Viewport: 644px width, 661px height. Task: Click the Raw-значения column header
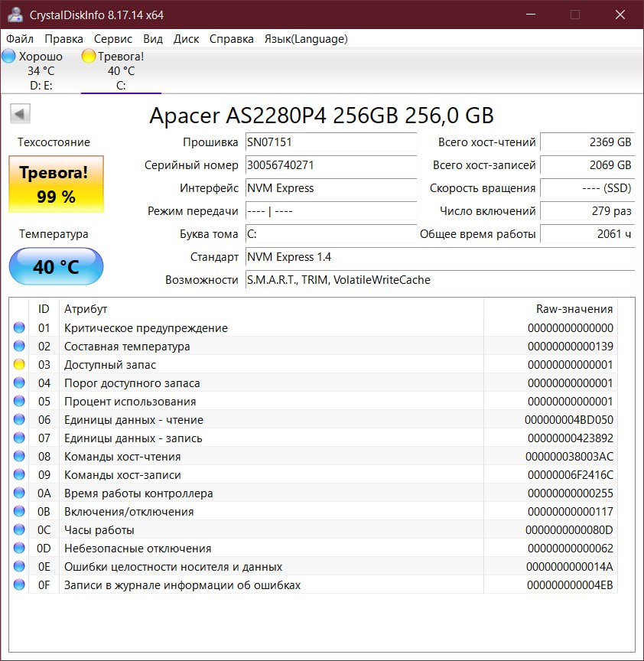(x=551, y=309)
